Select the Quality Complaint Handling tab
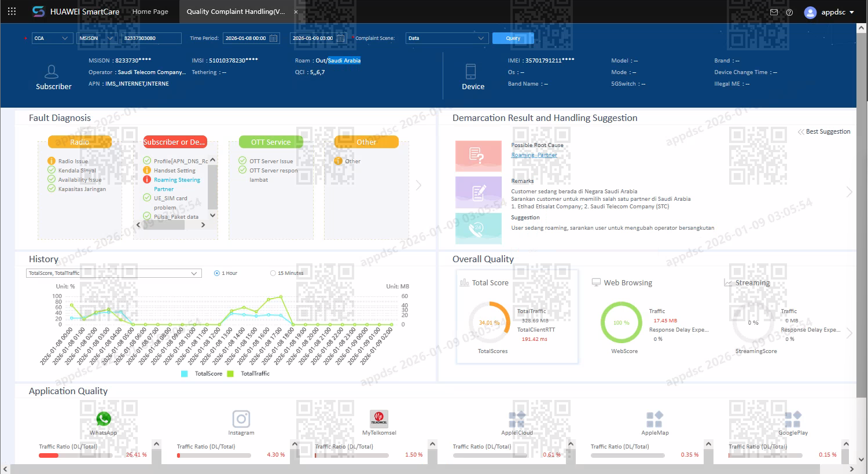The height and width of the screenshot is (474, 868). click(236, 12)
